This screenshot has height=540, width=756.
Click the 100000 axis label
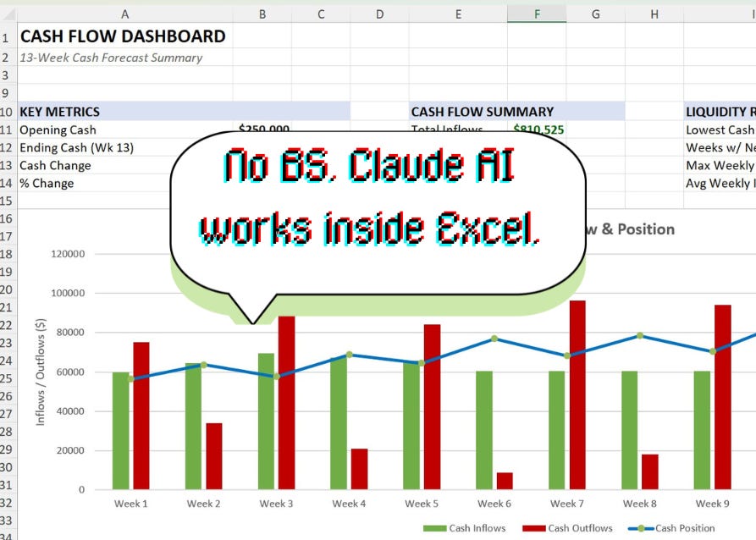pos(68,293)
